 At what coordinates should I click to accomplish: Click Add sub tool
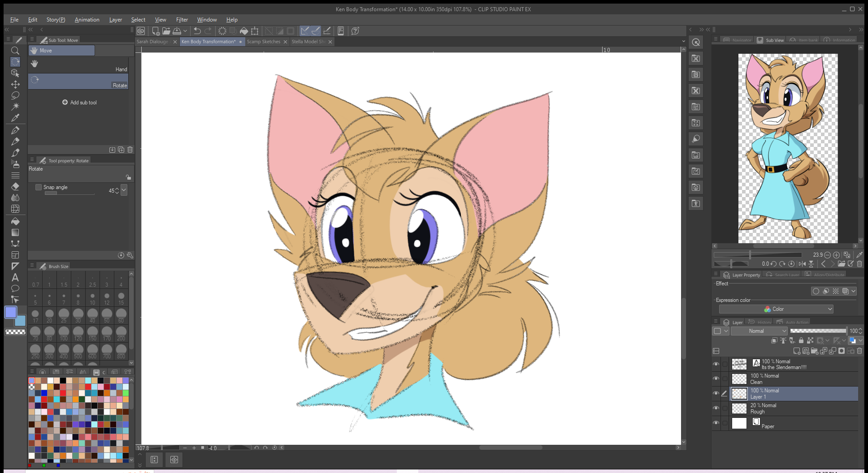coord(79,103)
